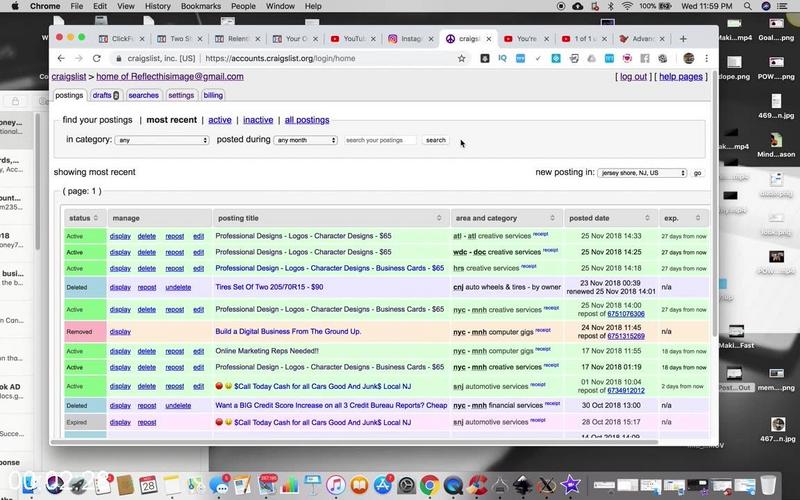
Task: Sort by the exp. column arrows
Action: (x=698, y=218)
